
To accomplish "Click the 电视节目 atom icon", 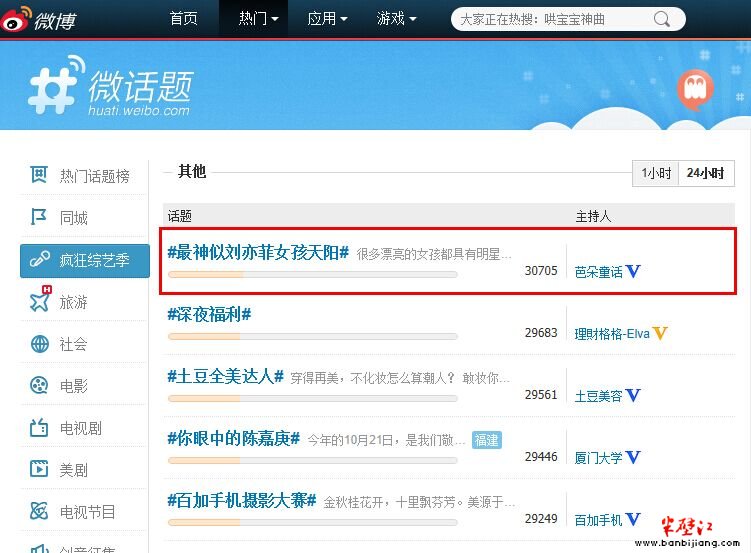I will pos(39,511).
